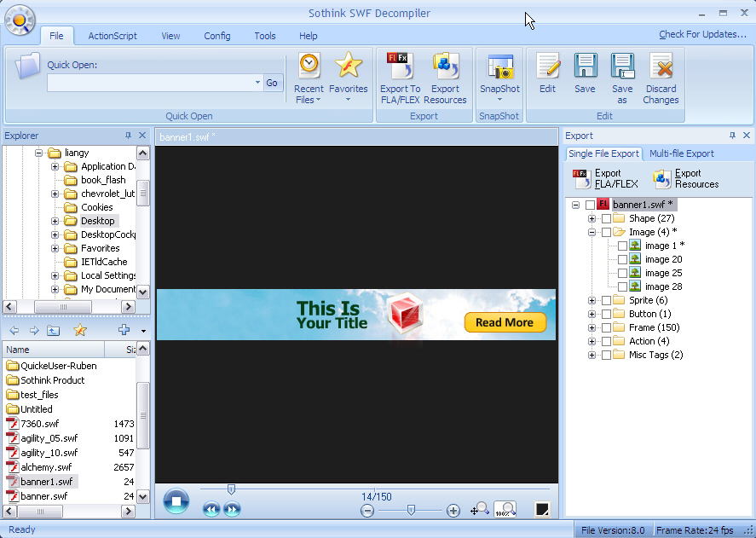Reset zoom to 100% icon
The image size is (756, 538).
point(505,509)
